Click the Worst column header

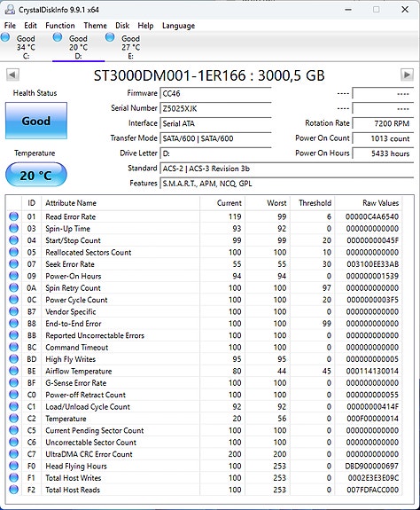[268, 203]
